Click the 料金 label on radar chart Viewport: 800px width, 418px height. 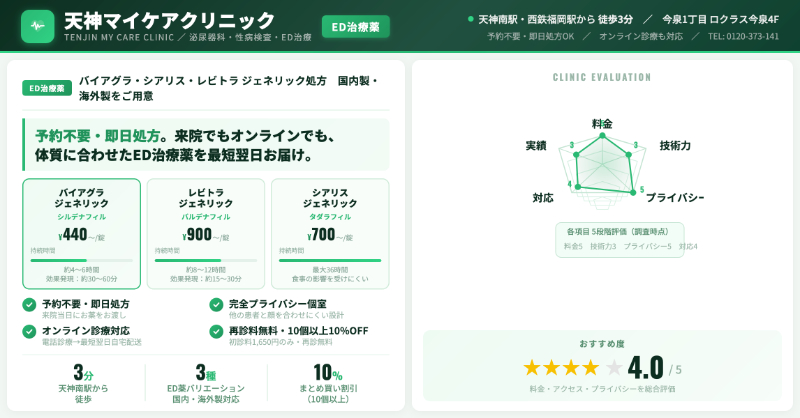click(x=602, y=123)
